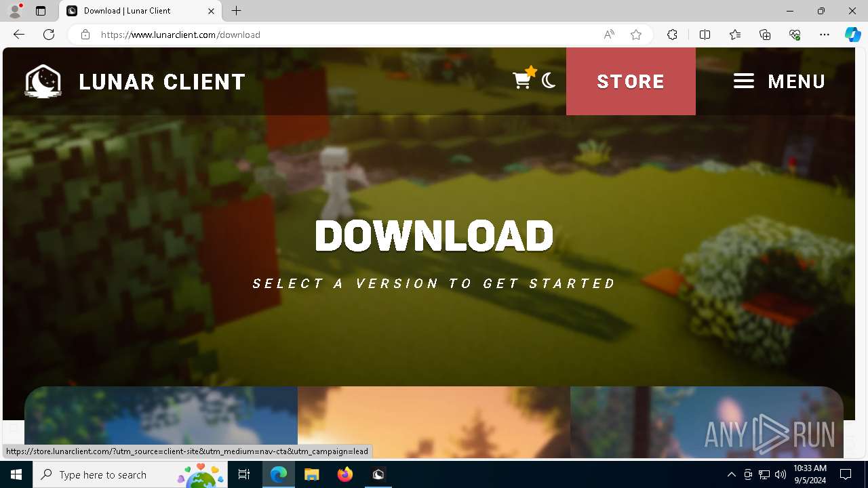Select the middle sunset version card
868x488 pixels.
coord(434,422)
